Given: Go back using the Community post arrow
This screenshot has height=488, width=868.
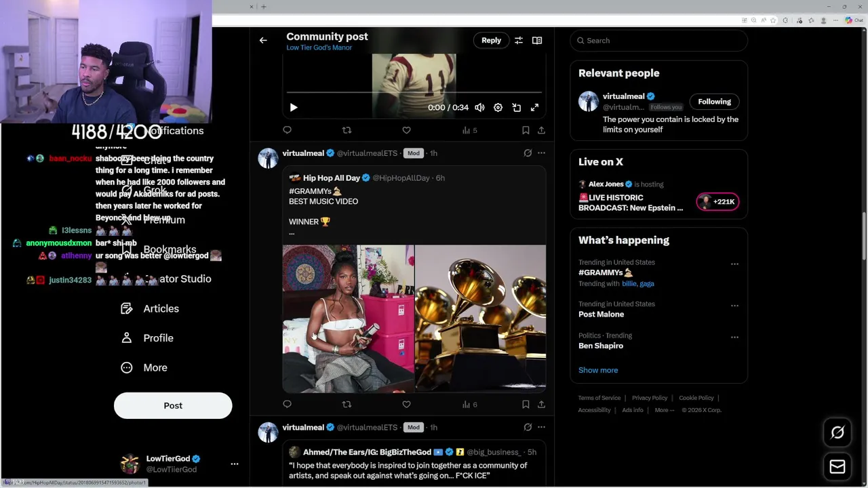Looking at the screenshot, I should click(x=263, y=41).
